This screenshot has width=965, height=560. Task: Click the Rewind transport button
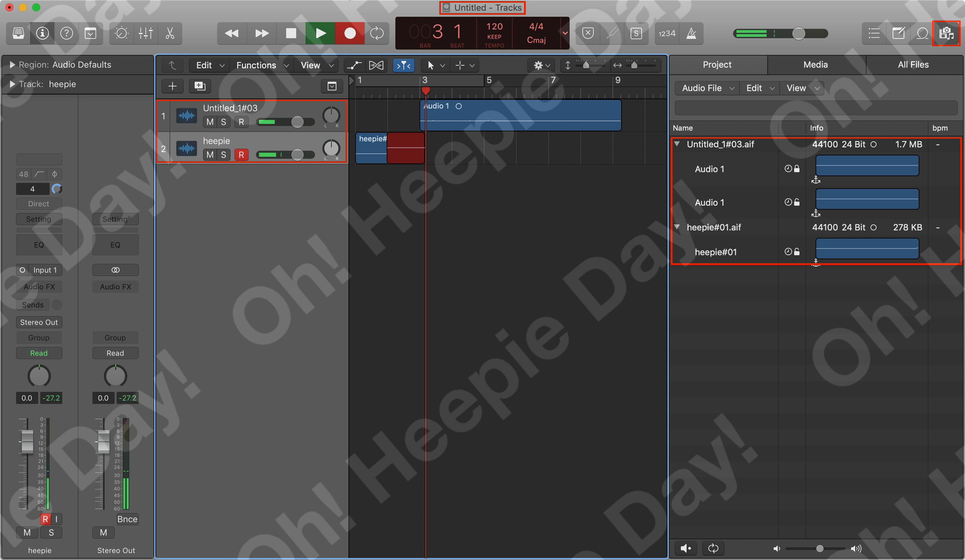coord(232,34)
